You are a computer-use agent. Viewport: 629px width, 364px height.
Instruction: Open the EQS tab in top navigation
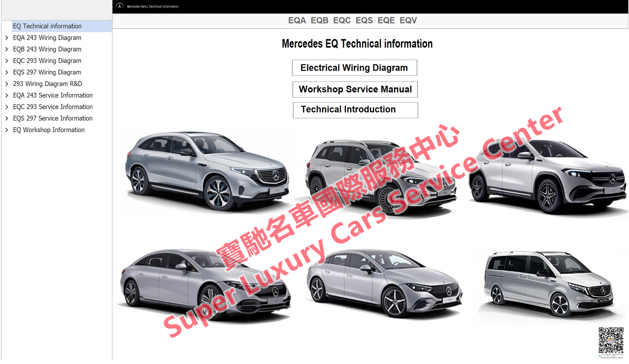[x=364, y=20]
